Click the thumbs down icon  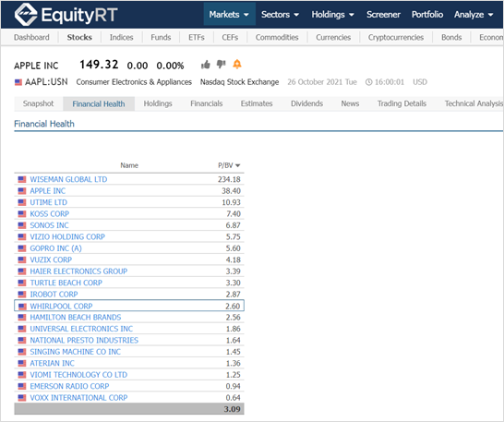222,65
